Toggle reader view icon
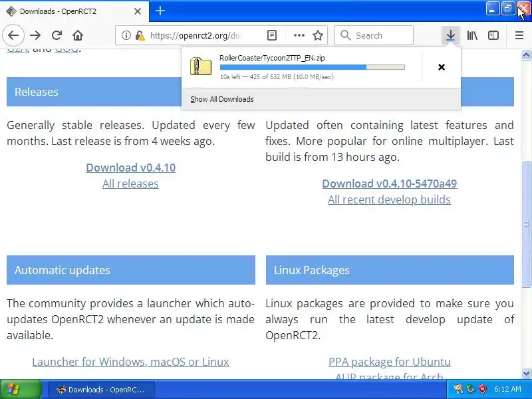Viewport: 532px width, 399px height. click(272, 35)
